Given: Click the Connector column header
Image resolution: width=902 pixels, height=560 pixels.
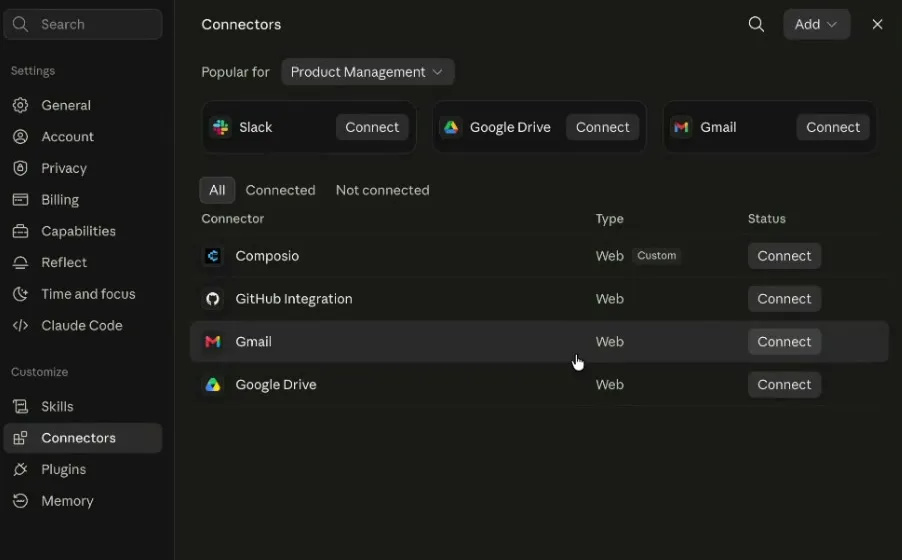Looking at the screenshot, I should click(x=232, y=219).
